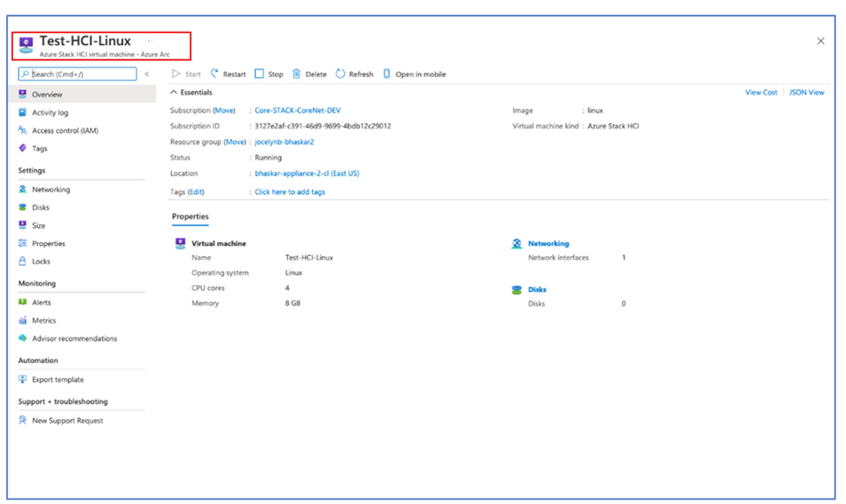Click the Networking settings icon in sidebar
The width and height of the screenshot is (846, 504).
(x=23, y=189)
